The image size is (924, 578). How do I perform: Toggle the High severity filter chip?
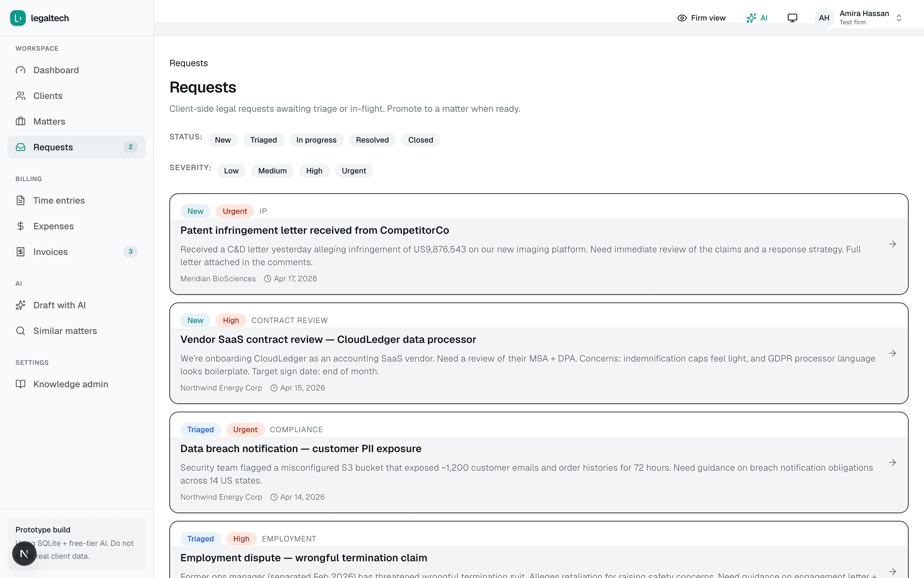[314, 171]
